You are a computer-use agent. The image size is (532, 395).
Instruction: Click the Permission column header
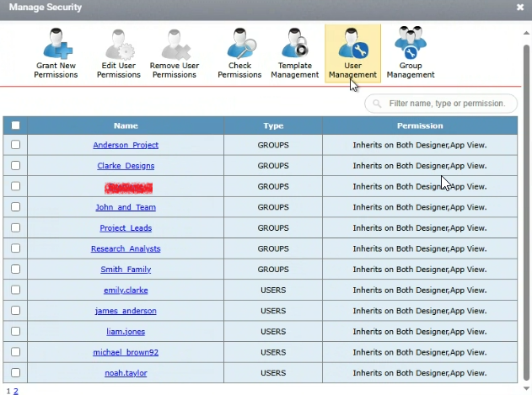(x=420, y=125)
